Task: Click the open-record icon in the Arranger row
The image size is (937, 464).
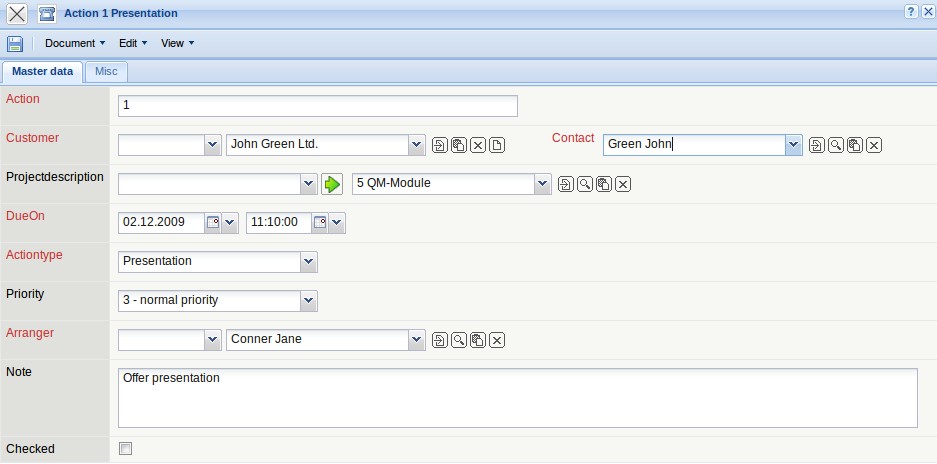Action: point(439,340)
